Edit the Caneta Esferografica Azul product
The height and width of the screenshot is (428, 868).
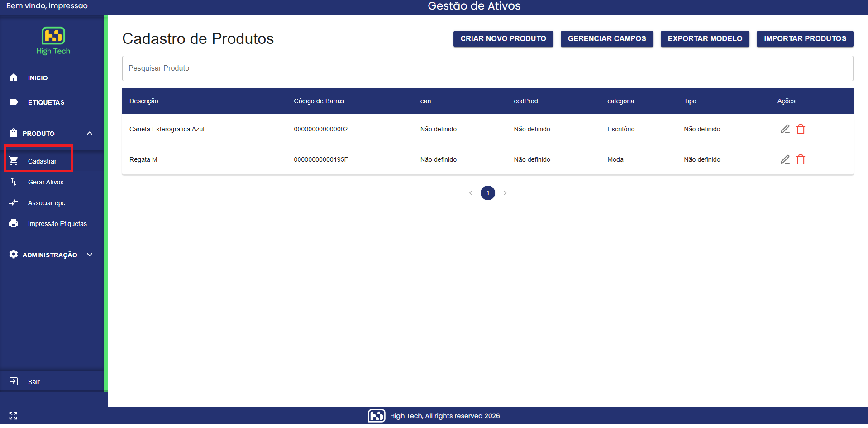tap(785, 129)
